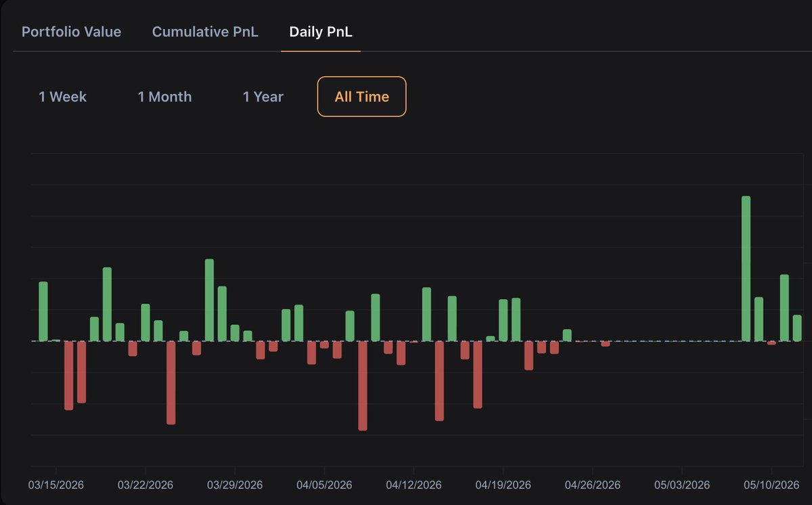Click the tallest green bar near 05/10/2026
Viewport: 812px width, 505px height.
point(746,269)
